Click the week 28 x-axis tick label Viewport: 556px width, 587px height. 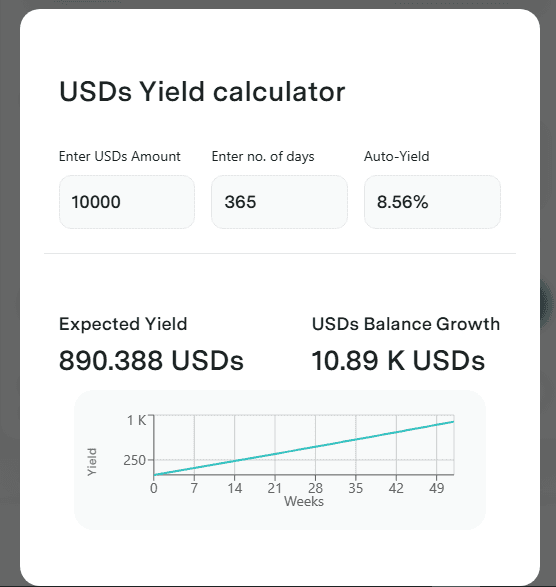pos(315,488)
